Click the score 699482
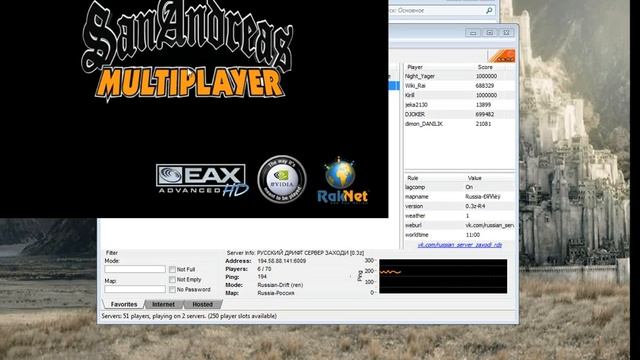Screen dimensions: 640x360 pyautogui.click(x=485, y=114)
